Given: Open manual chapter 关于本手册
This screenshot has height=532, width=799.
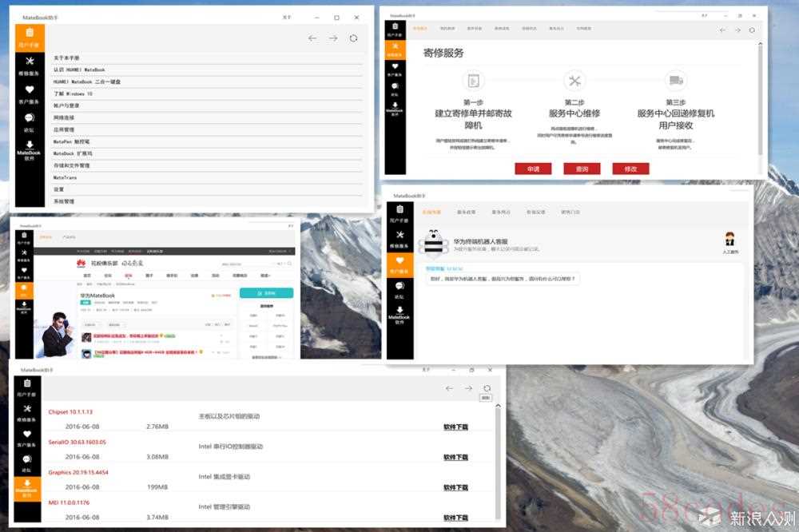Looking at the screenshot, I should coord(208,58).
